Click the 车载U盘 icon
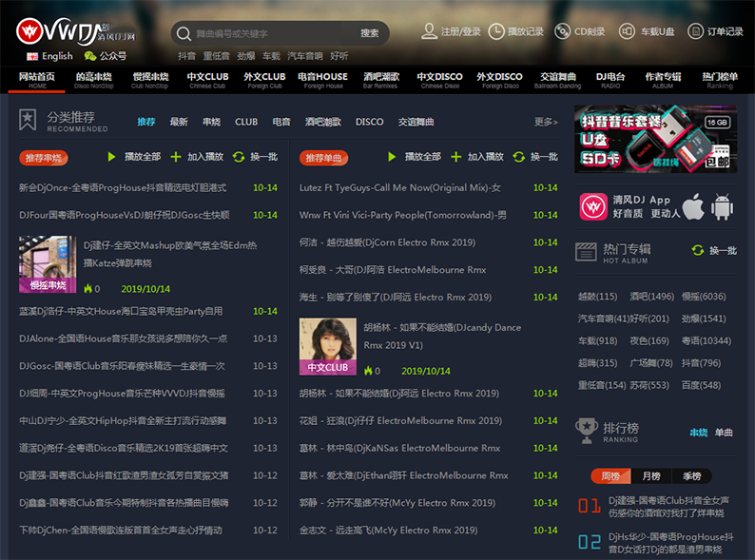755x560 pixels. point(627,31)
